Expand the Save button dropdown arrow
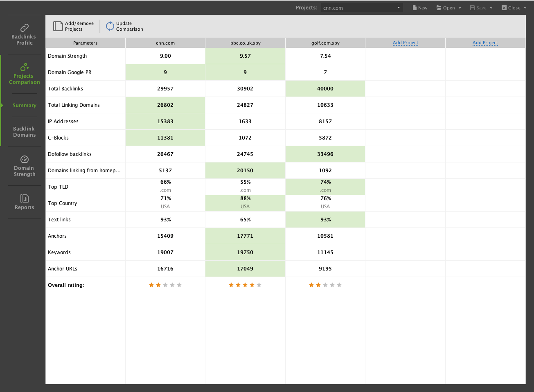 point(491,8)
